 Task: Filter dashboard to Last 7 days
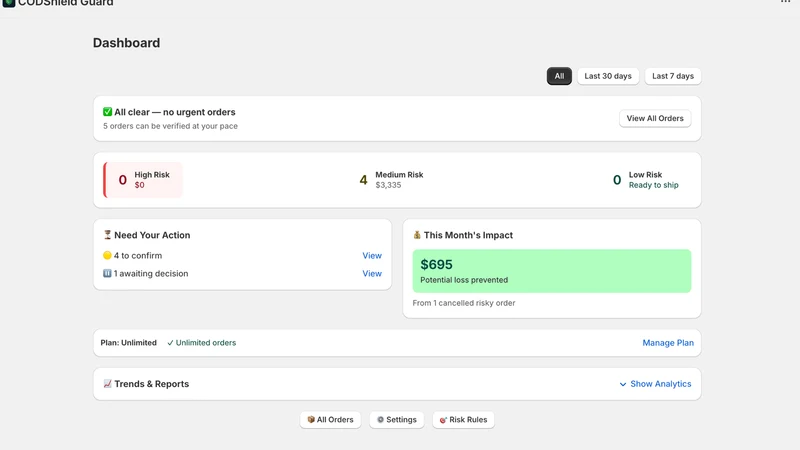point(672,76)
